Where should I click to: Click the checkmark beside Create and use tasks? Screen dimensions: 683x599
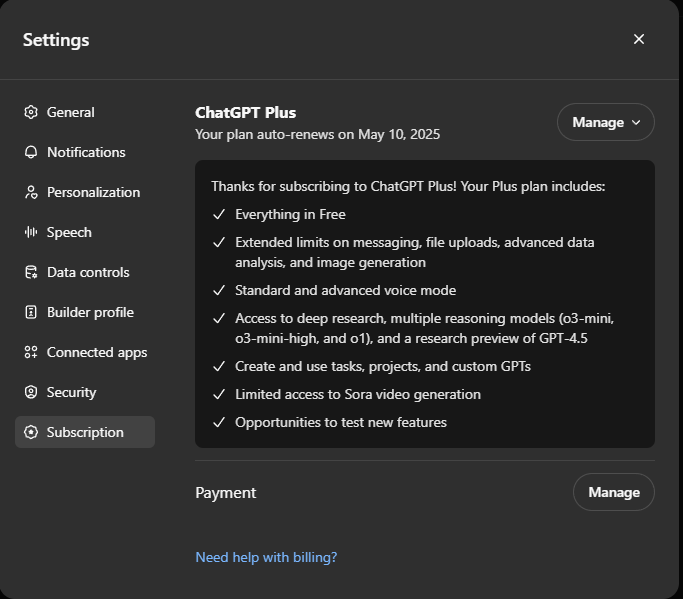tap(219, 366)
